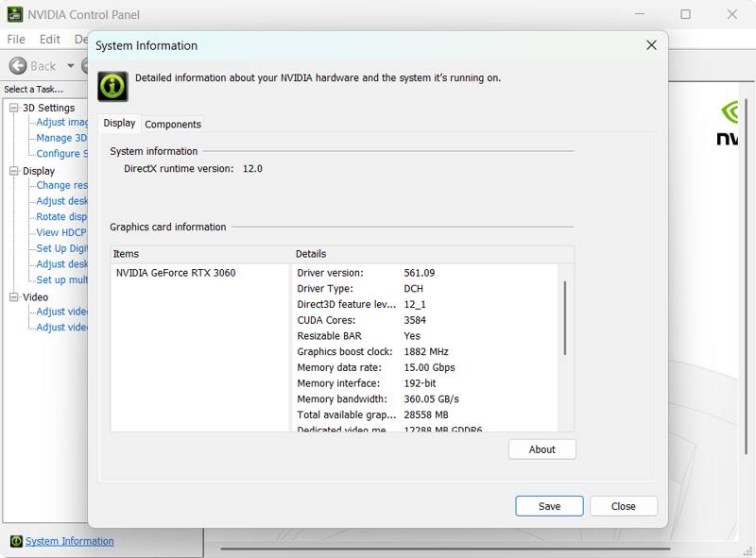This screenshot has height=558, width=756.
Task: Open Set Up Digital audio tree link
Action: [x=61, y=248]
